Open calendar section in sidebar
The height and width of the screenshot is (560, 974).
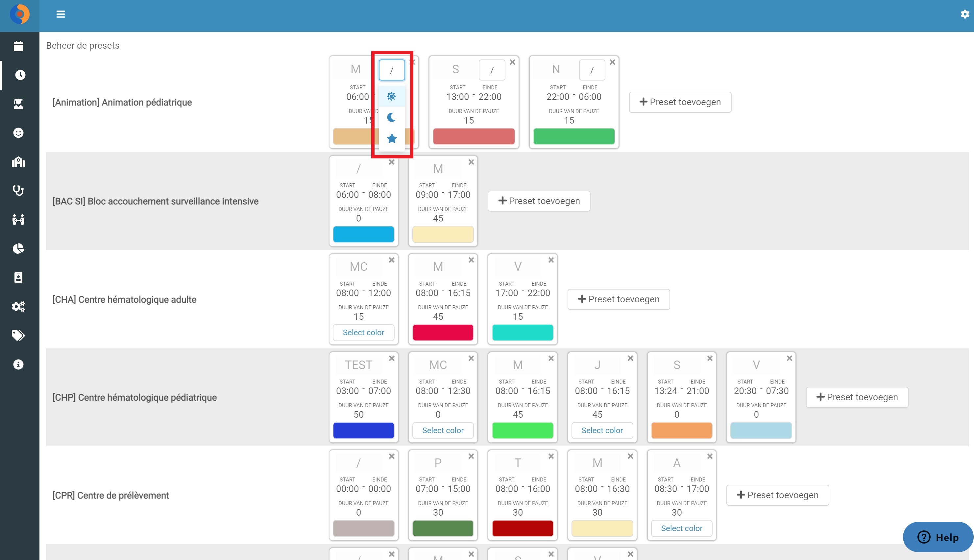point(18,46)
